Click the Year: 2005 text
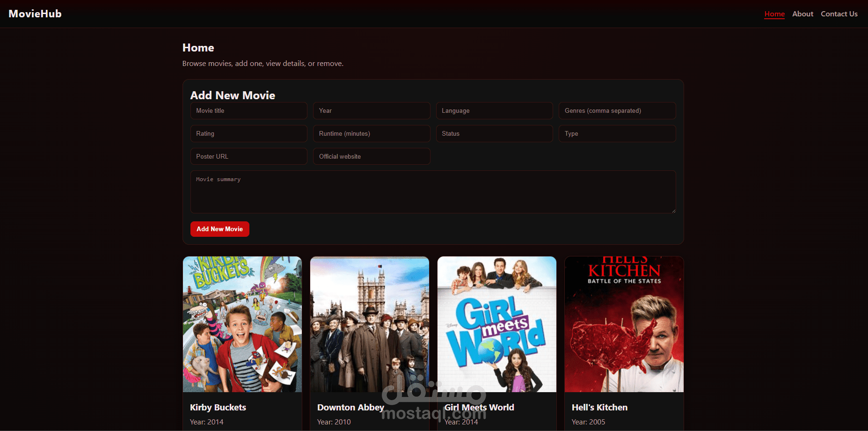Viewport: 868px width, 431px height. click(589, 422)
